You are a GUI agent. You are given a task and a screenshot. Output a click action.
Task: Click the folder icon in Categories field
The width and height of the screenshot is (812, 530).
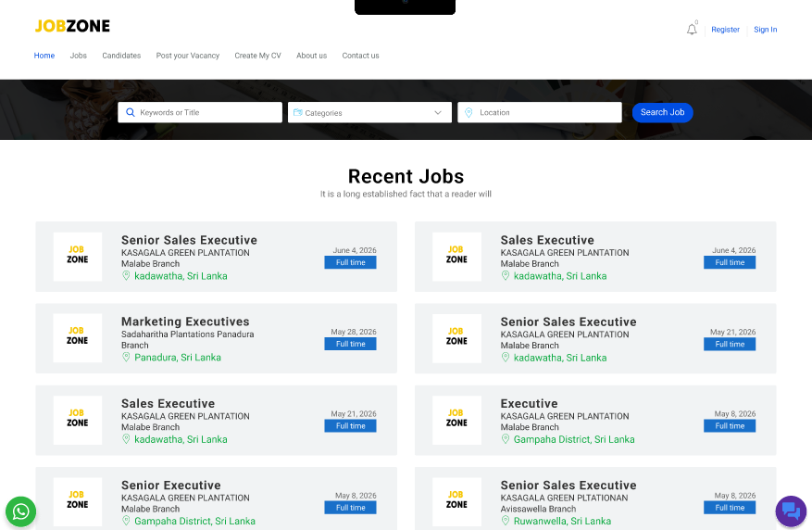point(298,112)
